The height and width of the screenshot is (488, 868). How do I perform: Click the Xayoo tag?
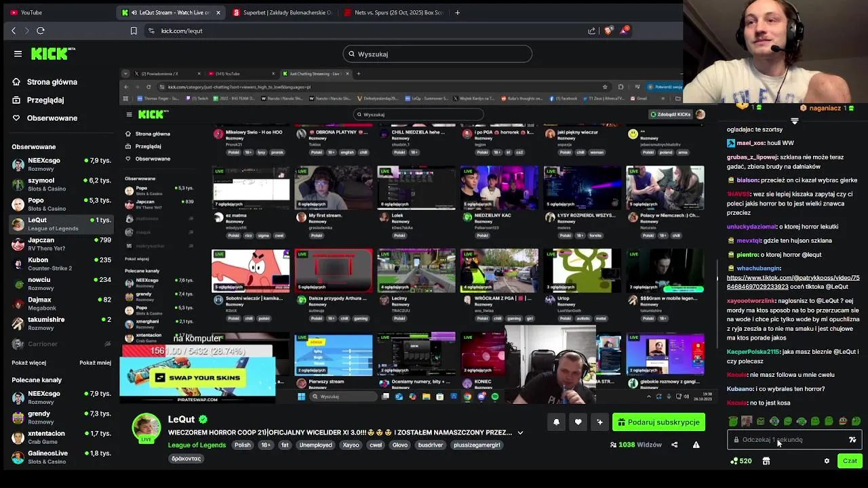(x=351, y=445)
